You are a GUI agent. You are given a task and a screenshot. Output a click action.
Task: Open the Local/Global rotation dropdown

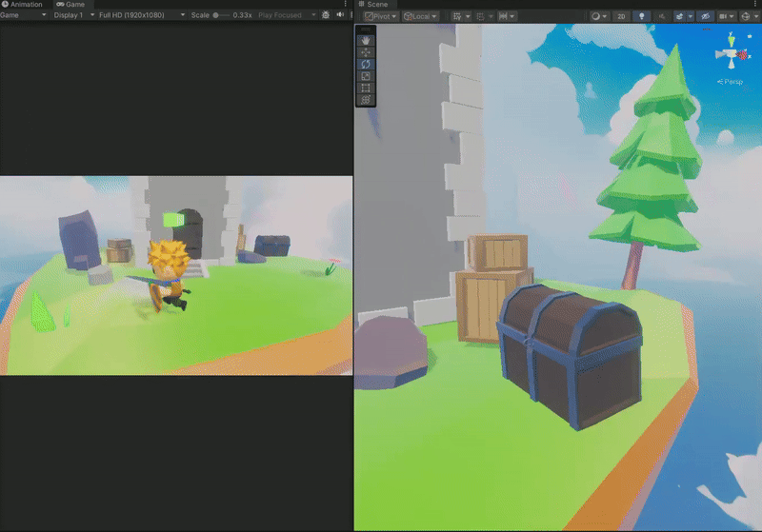pos(420,16)
